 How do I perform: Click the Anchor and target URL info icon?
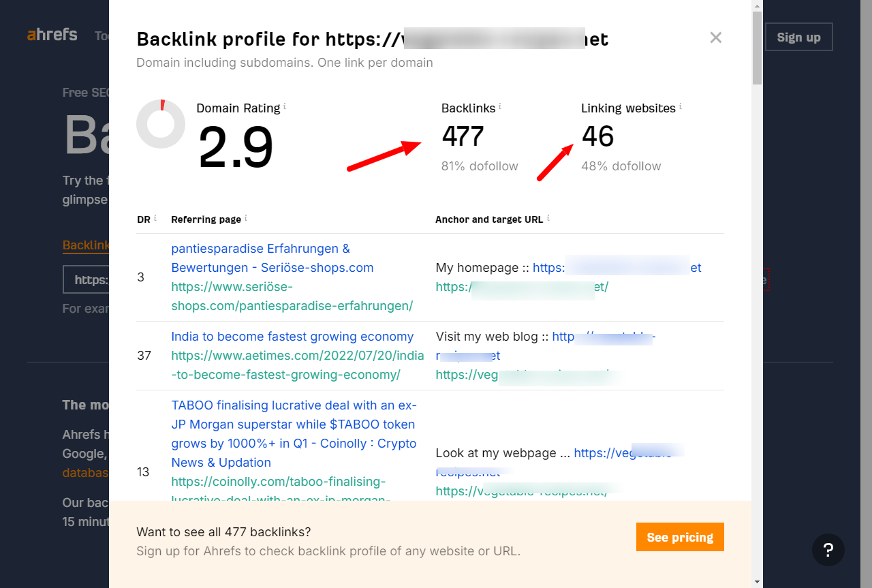click(548, 218)
